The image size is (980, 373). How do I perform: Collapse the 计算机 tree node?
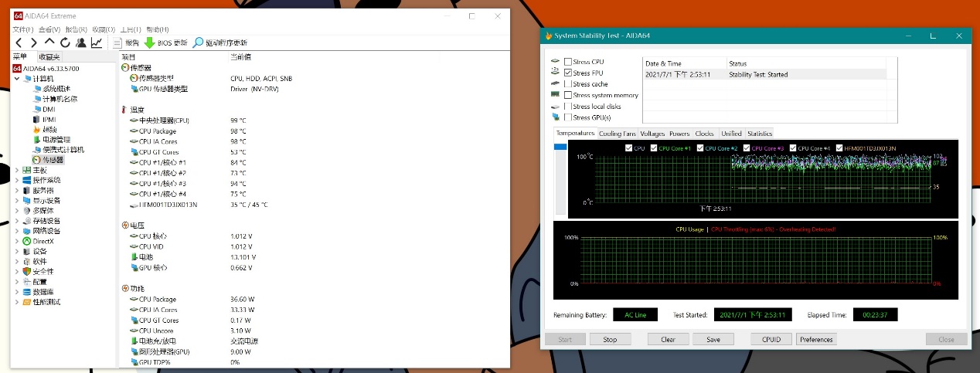click(x=17, y=79)
